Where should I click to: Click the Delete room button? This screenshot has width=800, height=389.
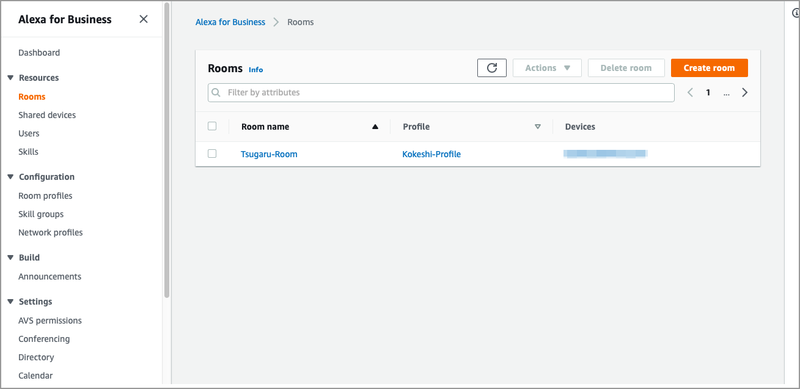pos(626,68)
